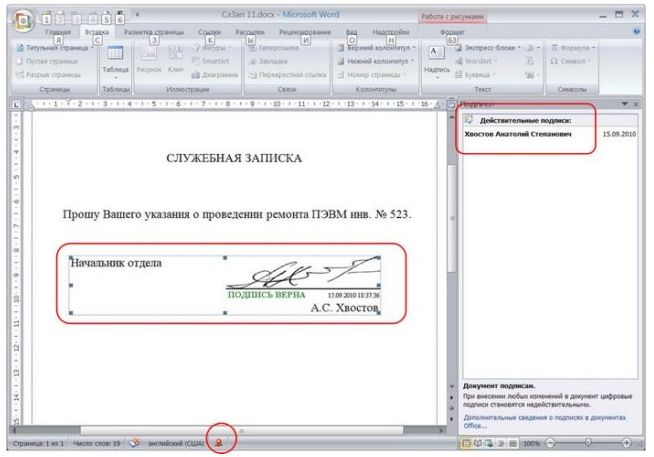Click the proofing check icon in status bar

click(x=134, y=443)
